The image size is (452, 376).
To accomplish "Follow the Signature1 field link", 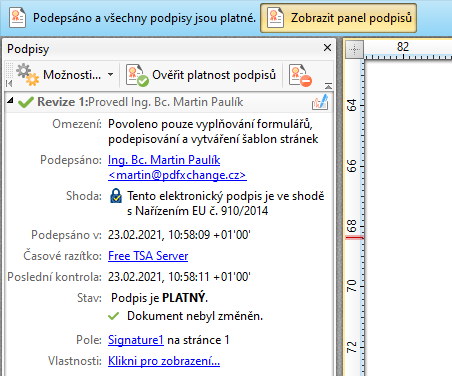I will point(136,340).
